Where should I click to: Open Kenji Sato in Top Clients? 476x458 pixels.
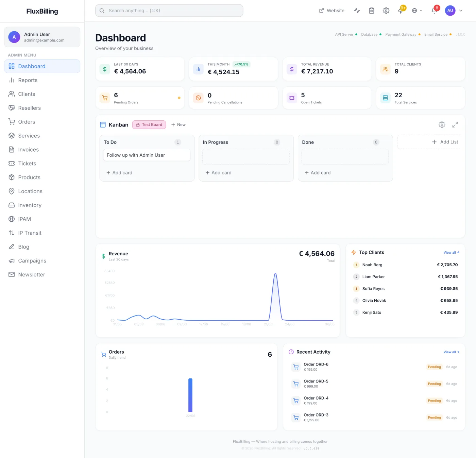point(405,312)
